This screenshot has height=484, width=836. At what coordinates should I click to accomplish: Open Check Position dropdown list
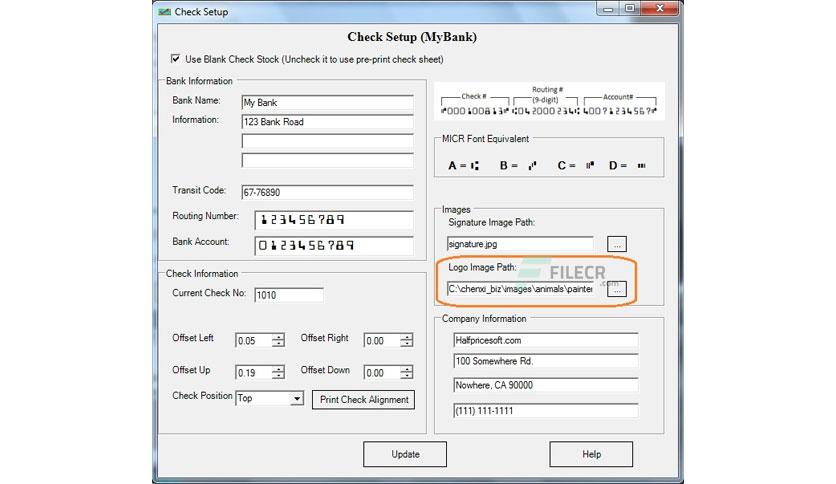[x=296, y=398]
